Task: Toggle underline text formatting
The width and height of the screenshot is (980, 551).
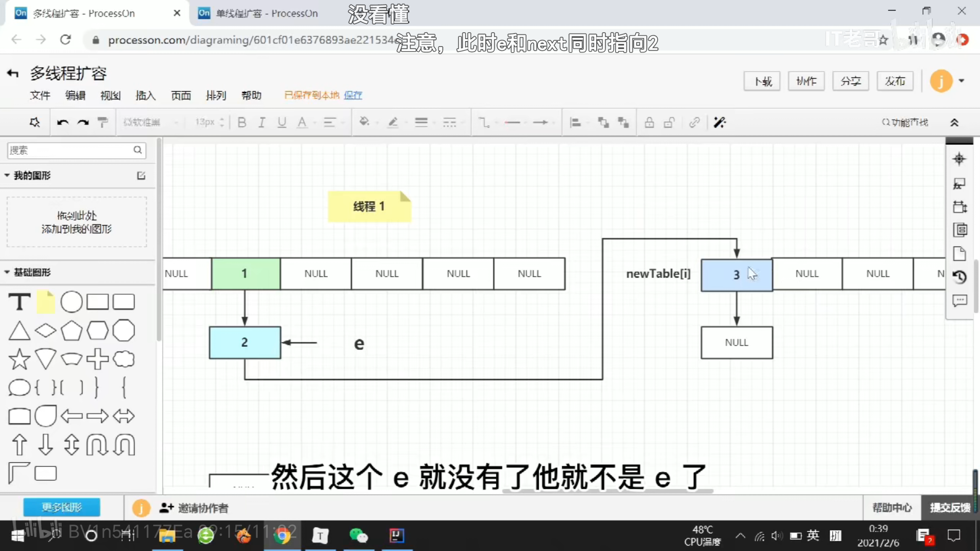Action: point(282,122)
